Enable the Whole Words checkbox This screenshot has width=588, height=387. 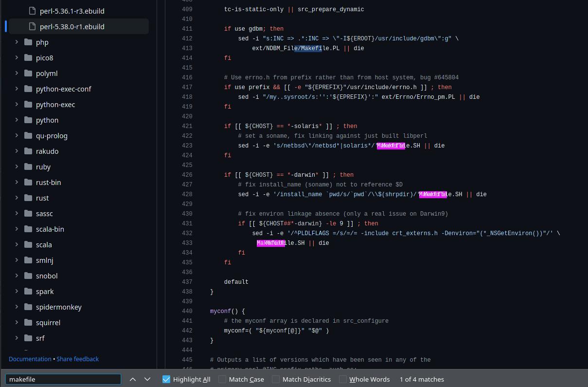point(343,379)
